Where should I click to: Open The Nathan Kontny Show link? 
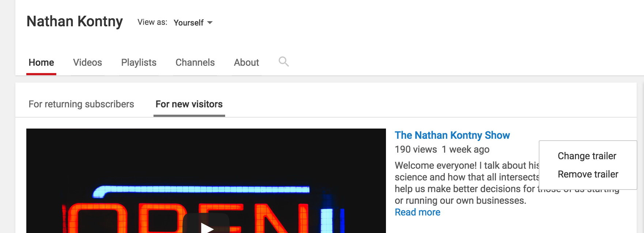pyautogui.click(x=452, y=135)
